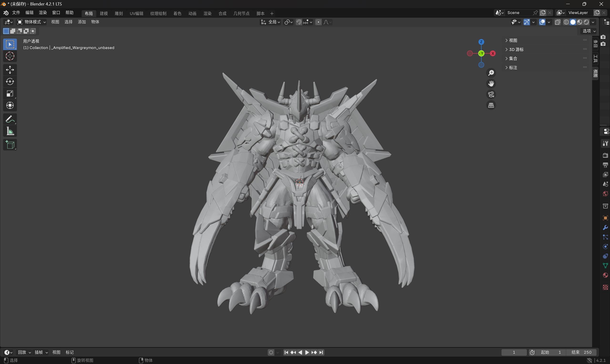
Task: Select the Move tool in the toolbar
Action: click(x=10, y=70)
